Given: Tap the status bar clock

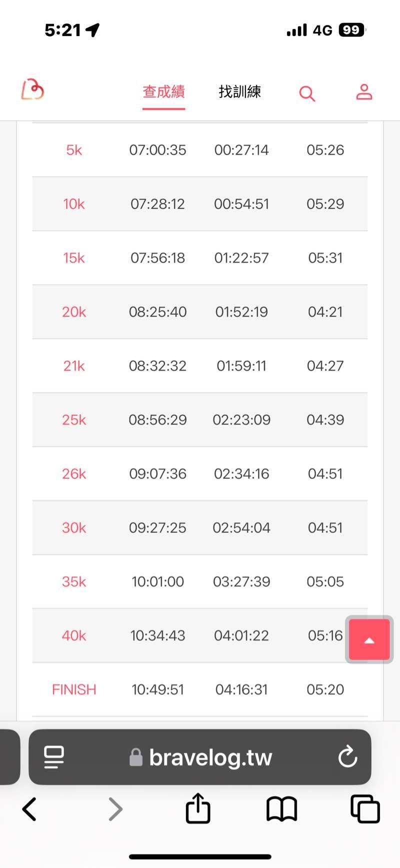Looking at the screenshot, I should click(x=62, y=31).
